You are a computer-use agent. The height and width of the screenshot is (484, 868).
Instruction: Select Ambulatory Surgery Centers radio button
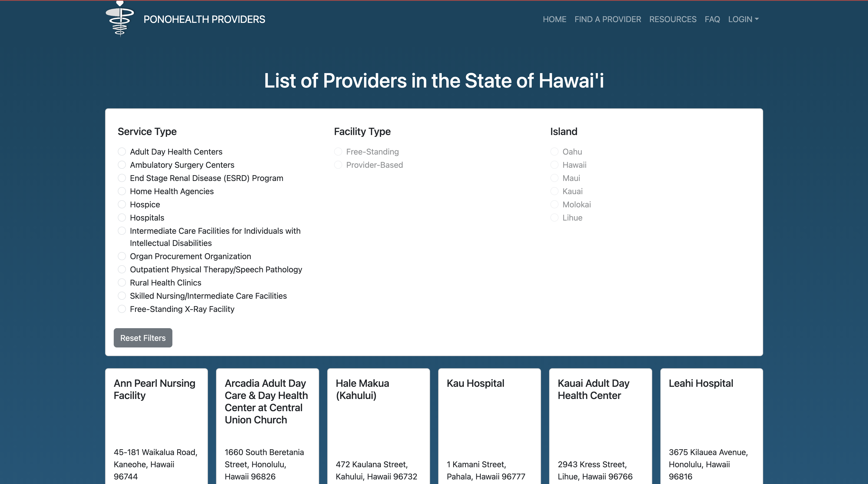click(122, 165)
